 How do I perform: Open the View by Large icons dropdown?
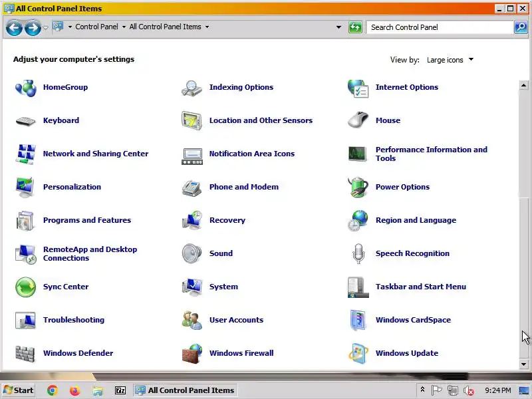(x=450, y=60)
